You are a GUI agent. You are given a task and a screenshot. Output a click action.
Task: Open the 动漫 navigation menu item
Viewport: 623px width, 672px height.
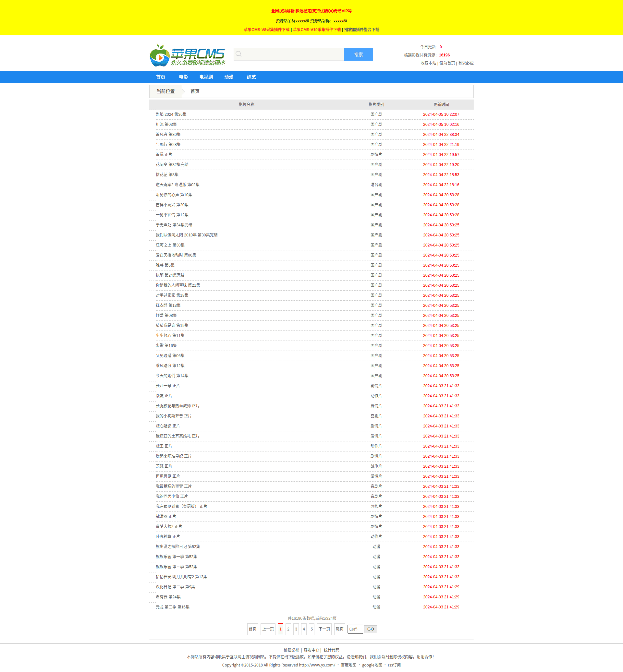coord(228,77)
